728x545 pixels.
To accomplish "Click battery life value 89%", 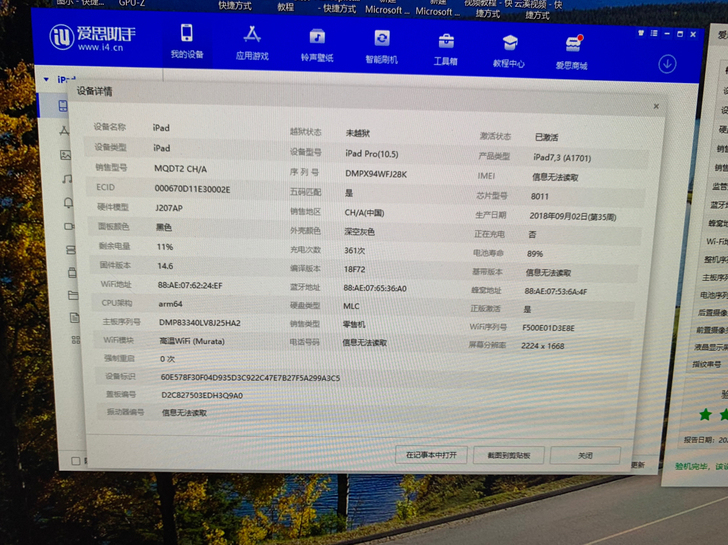I will 535,253.
